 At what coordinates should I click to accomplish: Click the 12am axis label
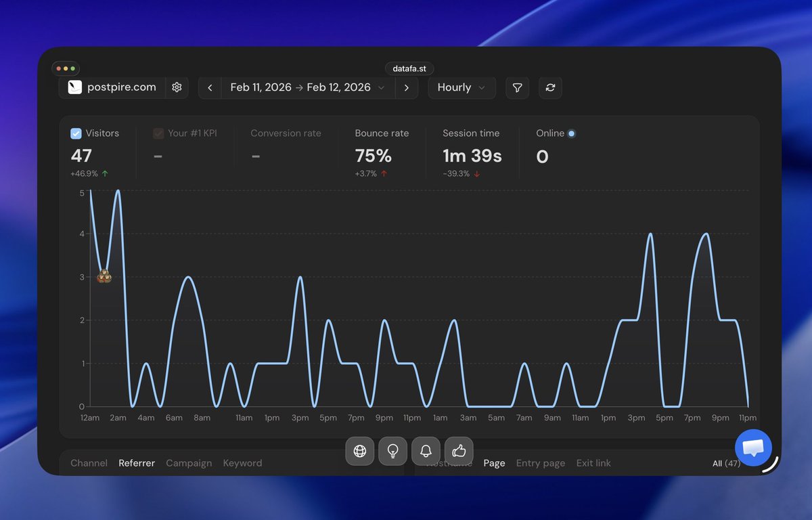pyautogui.click(x=89, y=418)
